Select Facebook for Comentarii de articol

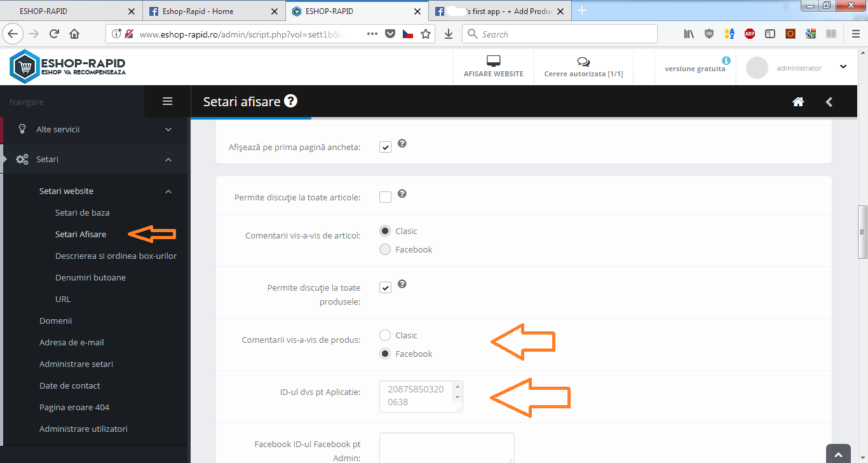385,249
